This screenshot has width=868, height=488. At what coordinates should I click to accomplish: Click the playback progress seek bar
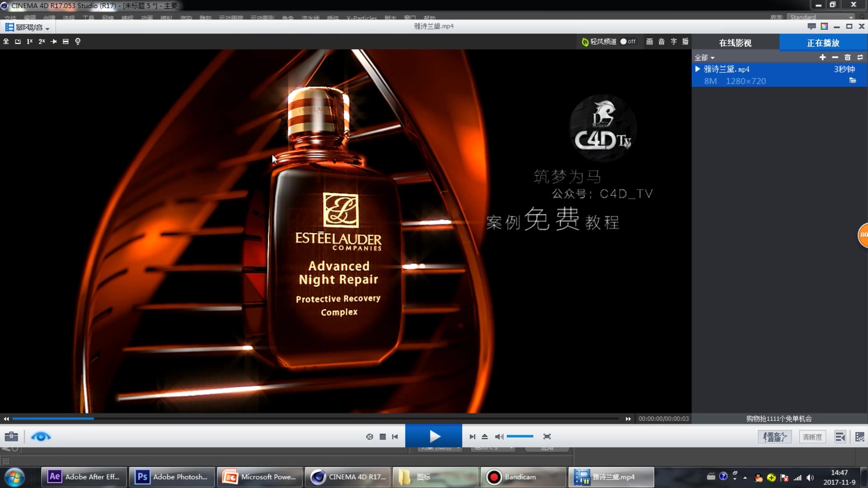click(316, 419)
